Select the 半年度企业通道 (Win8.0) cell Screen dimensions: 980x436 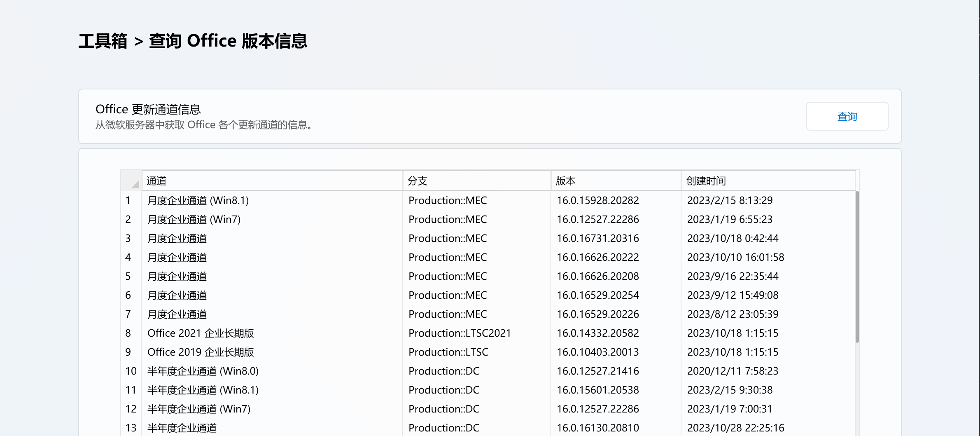(x=272, y=371)
